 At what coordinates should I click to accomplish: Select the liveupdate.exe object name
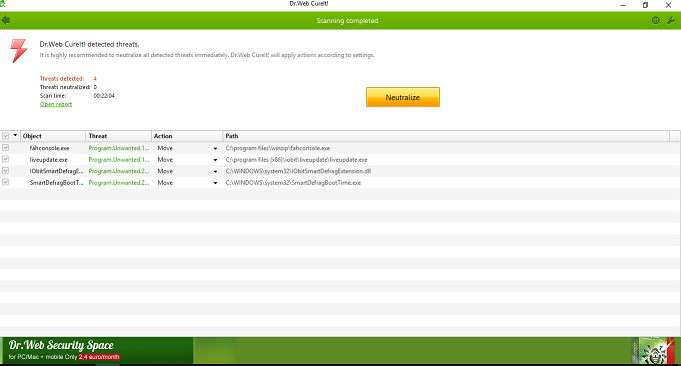click(x=49, y=160)
